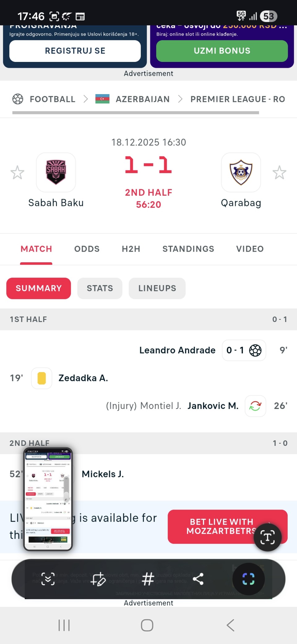
Task: Favorite Sabah Baku with the star
Action: point(17,172)
